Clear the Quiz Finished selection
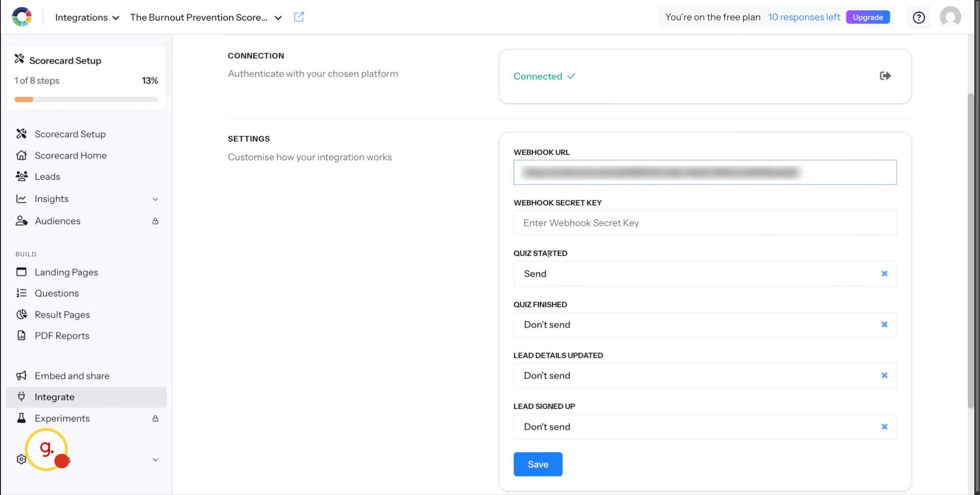The height and width of the screenshot is (495, 980). point(884,325)
